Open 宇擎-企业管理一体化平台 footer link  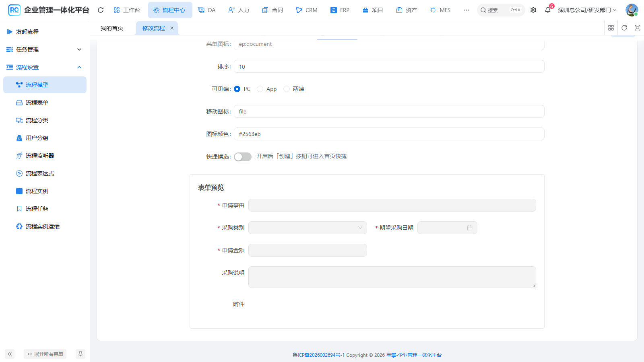pos(414,355)
